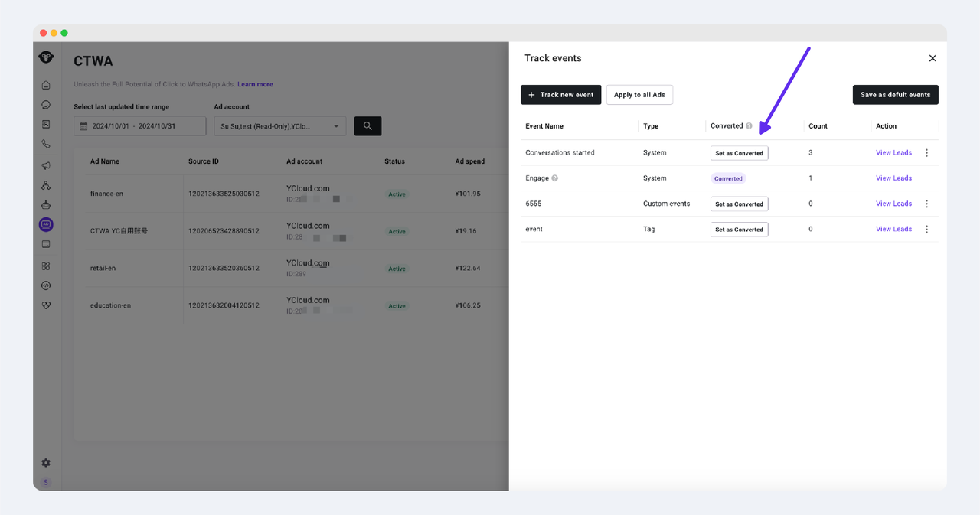Open the date range picker field
The height and width of the screenshot is (515, 980).
click(x=140, y=126)
